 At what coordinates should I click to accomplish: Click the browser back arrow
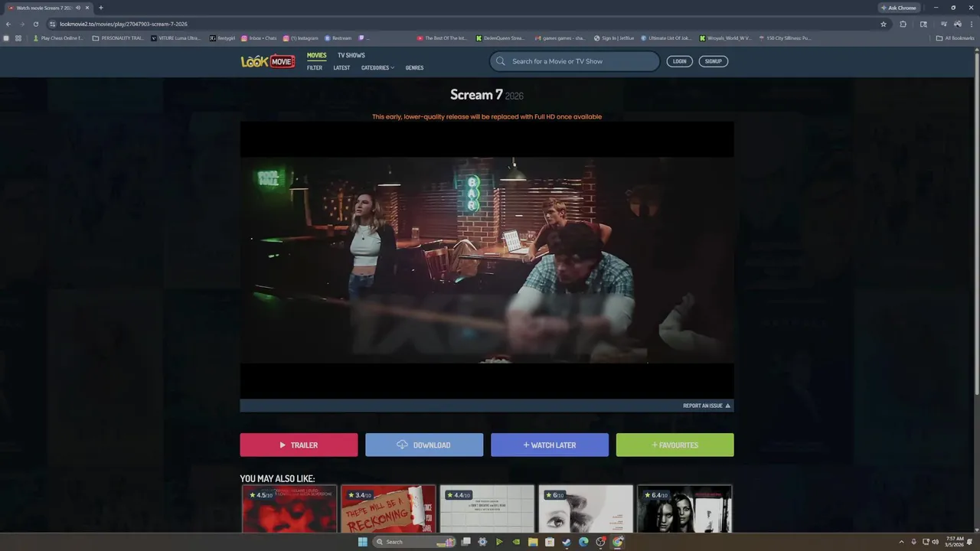click(8, 24)
